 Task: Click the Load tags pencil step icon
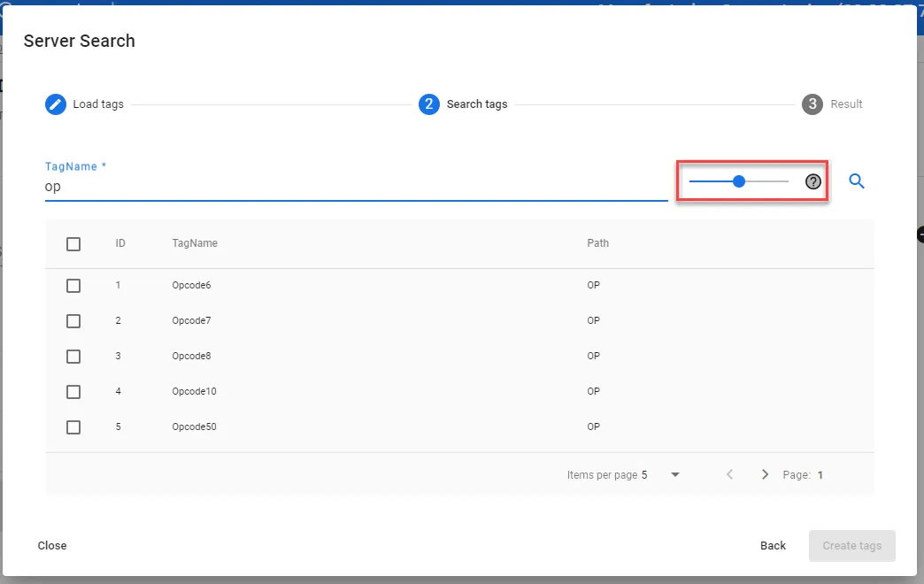pyautogui.click(x=56, y=104)
